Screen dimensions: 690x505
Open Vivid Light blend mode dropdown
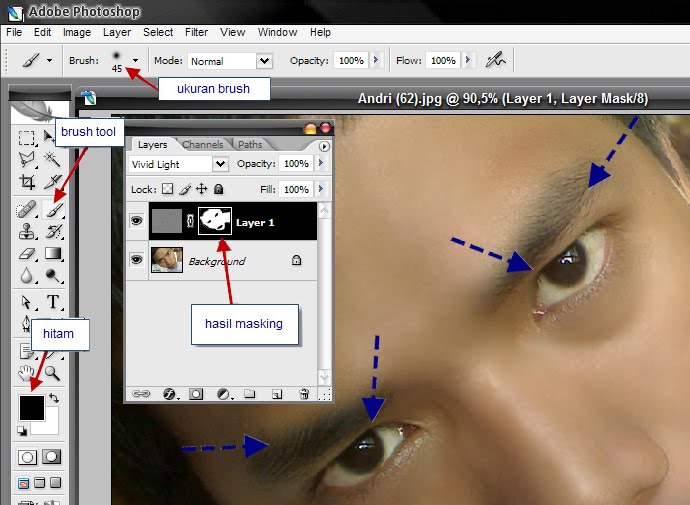click(220, 164)
